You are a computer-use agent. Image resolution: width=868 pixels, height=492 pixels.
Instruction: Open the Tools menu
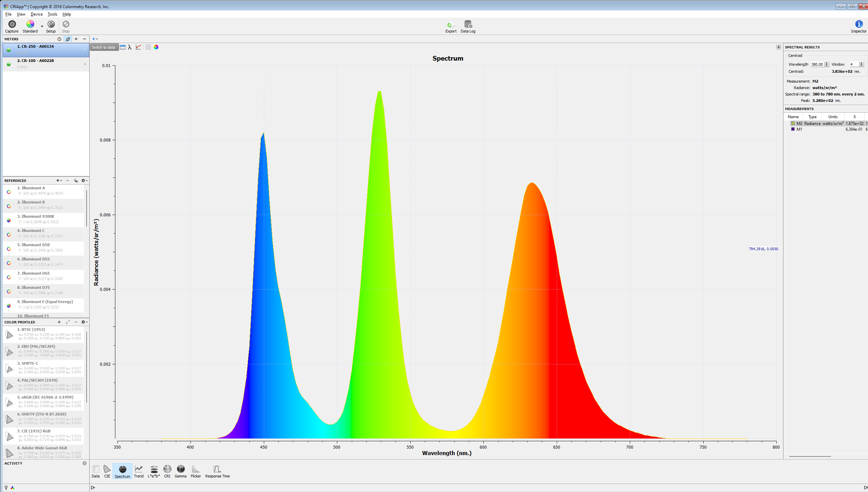click(x=52, y=14)
